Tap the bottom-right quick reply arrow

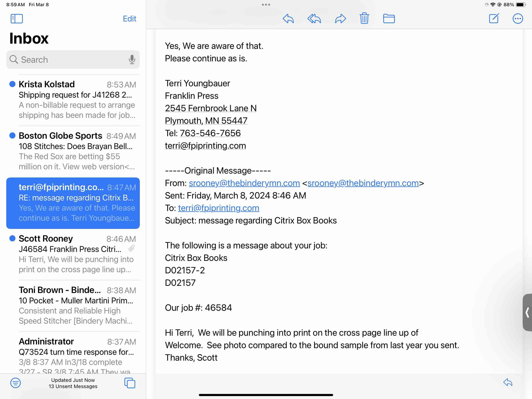[x=508, y=382]
